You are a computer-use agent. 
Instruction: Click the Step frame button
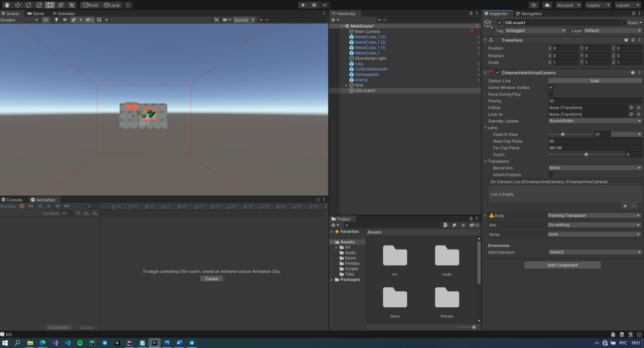(x=325, y=5)
